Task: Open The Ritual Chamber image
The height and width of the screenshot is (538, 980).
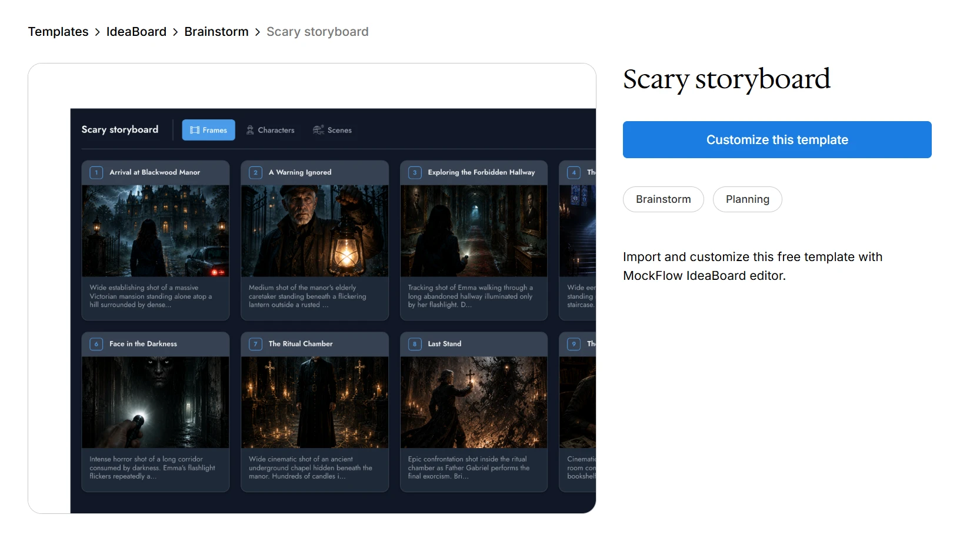Action: pos(315,403)
